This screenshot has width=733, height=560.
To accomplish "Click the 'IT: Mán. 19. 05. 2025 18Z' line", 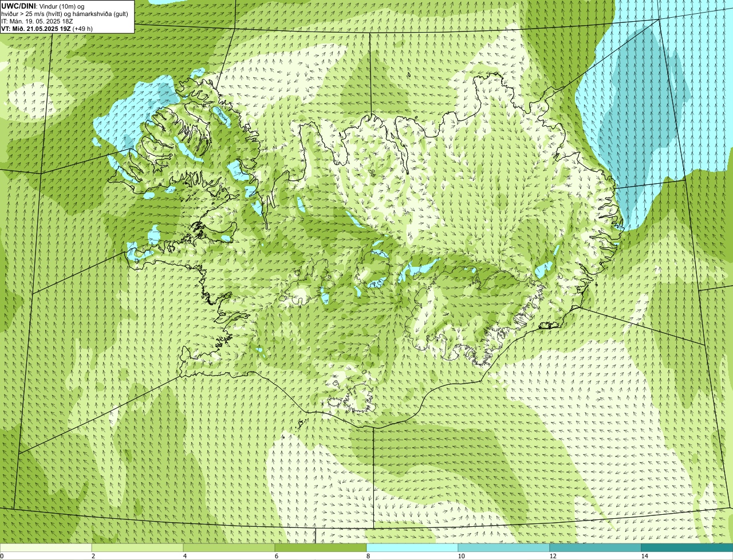I will (x=38, y=21).
